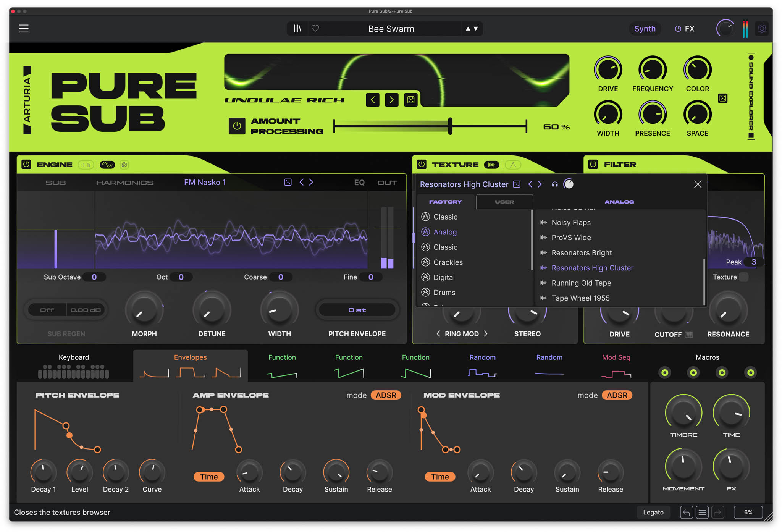Image resolution: width=782 pixels, height=532 pixels.
Task: Click the resize handle at window corner
Action: click(768, 516)
